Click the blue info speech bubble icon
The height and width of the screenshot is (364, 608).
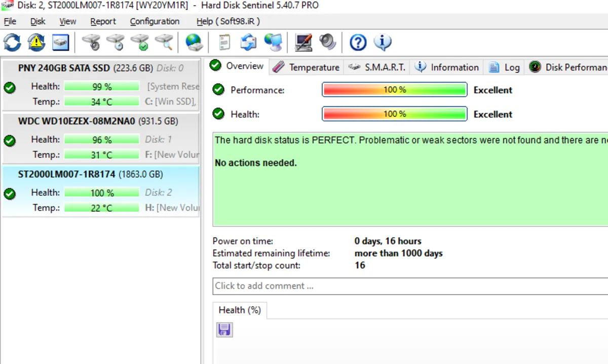pyautogui.click(x=383, y=42)
